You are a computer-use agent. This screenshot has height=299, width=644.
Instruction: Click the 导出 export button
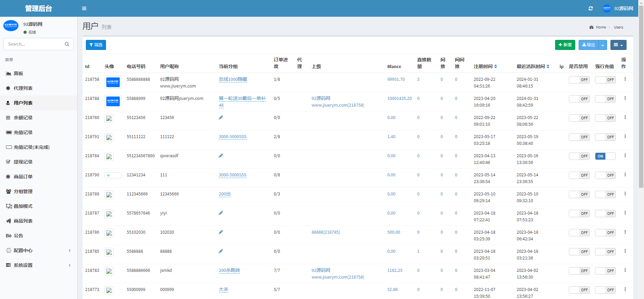[589, 45]
